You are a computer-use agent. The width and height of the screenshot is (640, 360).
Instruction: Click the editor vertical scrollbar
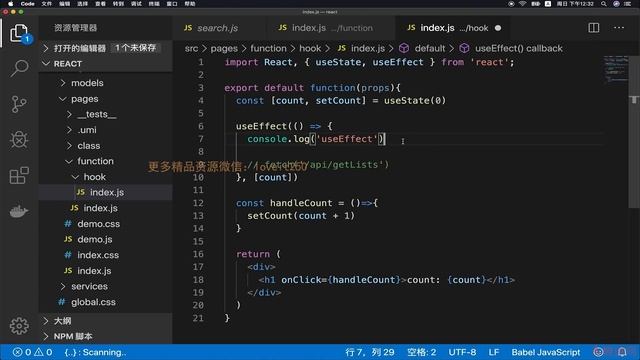click(634, 133)
